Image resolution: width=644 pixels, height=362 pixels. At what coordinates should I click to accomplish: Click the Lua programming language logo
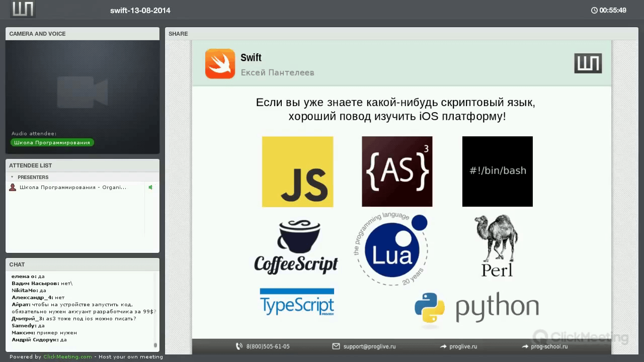pyautogui.click(x=391, y=249)
